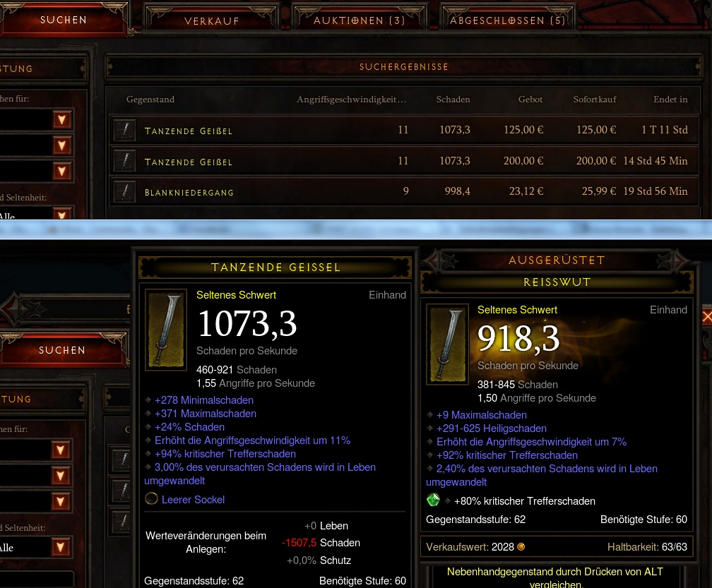
Task: Open Seltenheit 'Alle' dropdown in lower window
Action: coord(61,547)
